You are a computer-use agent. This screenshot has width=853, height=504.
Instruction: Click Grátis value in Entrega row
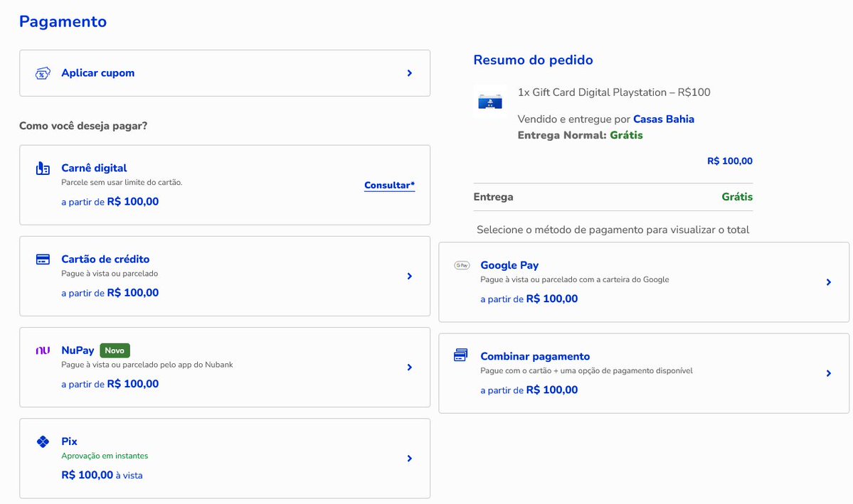(737, 197)
